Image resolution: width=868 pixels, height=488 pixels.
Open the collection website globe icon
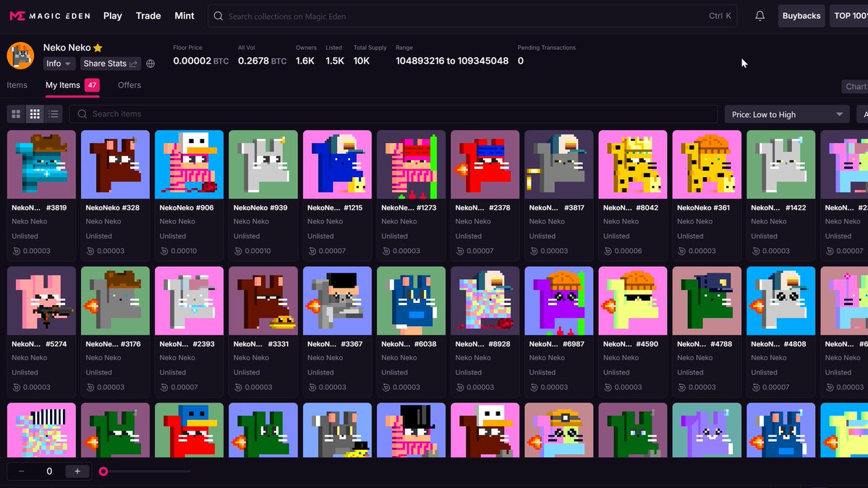tap(150, 64)
